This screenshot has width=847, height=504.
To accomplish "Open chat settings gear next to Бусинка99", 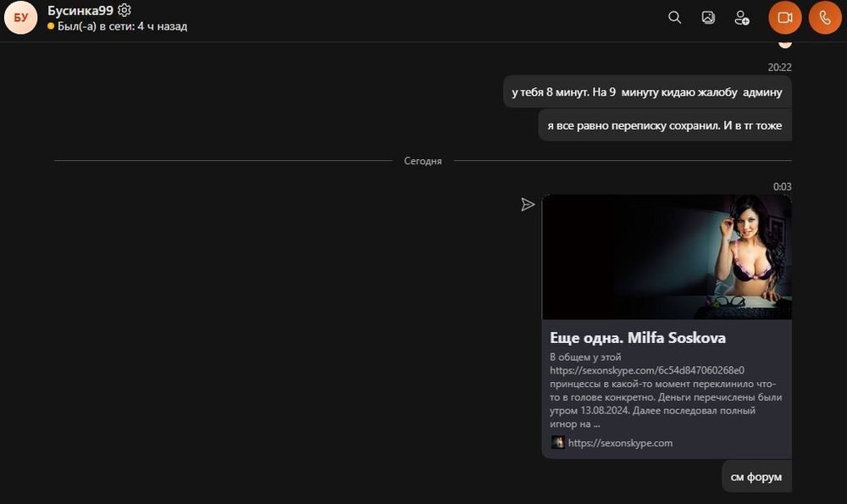I will 125,10.
